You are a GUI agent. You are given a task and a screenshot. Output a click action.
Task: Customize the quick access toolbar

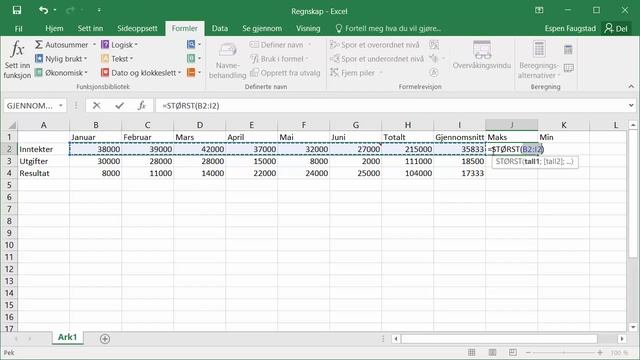[x=99, y=10]
